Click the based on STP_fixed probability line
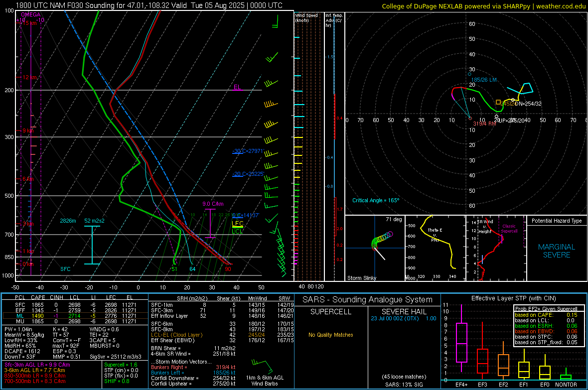Screen dimensions: 588x390 tap(546, 342)
